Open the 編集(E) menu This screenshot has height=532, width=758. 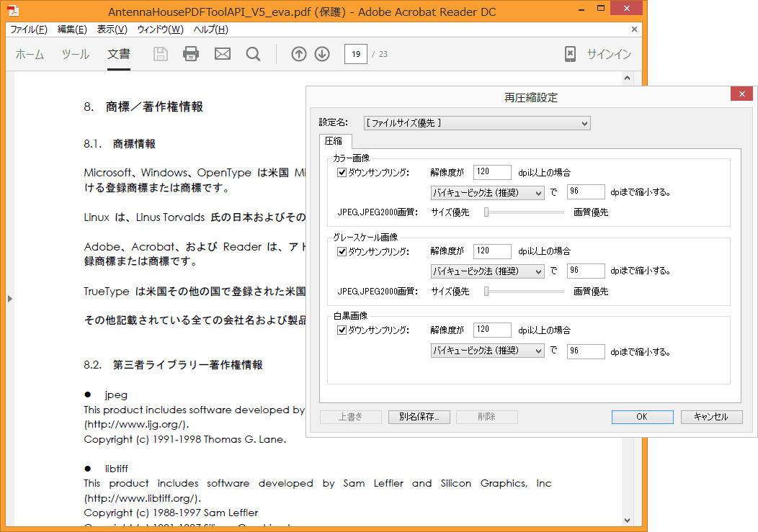[x=72, y=30]
